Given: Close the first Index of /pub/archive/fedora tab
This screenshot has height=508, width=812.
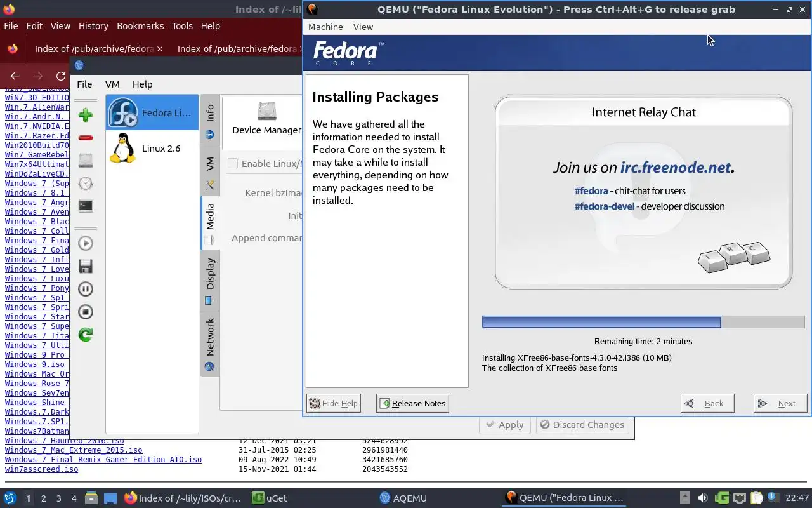Looking at the screenshot, I should click(160, 49).
